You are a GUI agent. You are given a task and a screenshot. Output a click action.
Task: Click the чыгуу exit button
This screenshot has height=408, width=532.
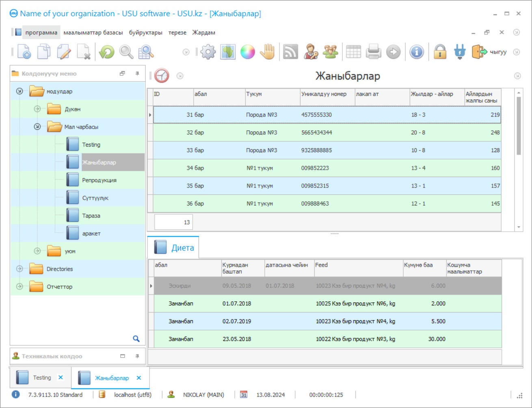[490, 52]
